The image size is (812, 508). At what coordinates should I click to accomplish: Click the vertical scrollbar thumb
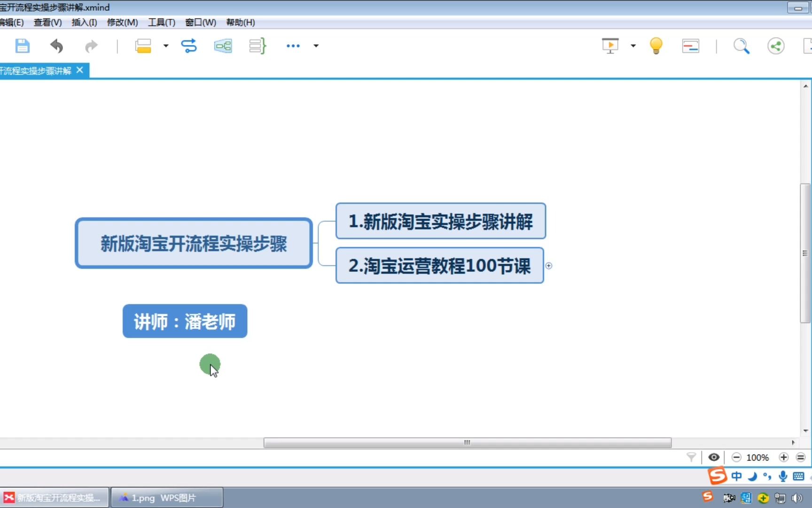pos(805,253)
